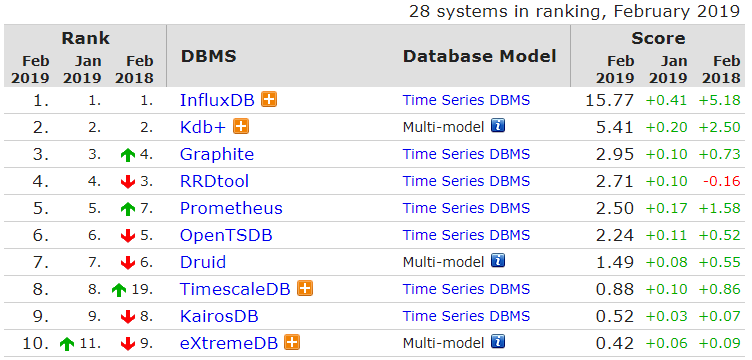The width and height of the screenshot is (752, 360).
Task: Open the TimescaleDB link
Action: (x=235, y=289)
